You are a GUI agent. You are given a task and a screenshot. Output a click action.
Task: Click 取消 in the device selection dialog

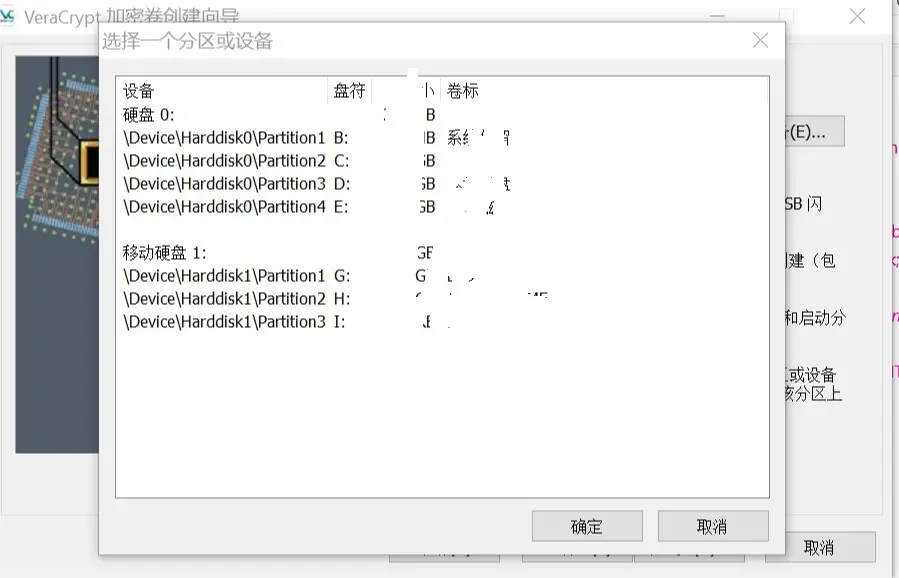click(x=713, y=526)
